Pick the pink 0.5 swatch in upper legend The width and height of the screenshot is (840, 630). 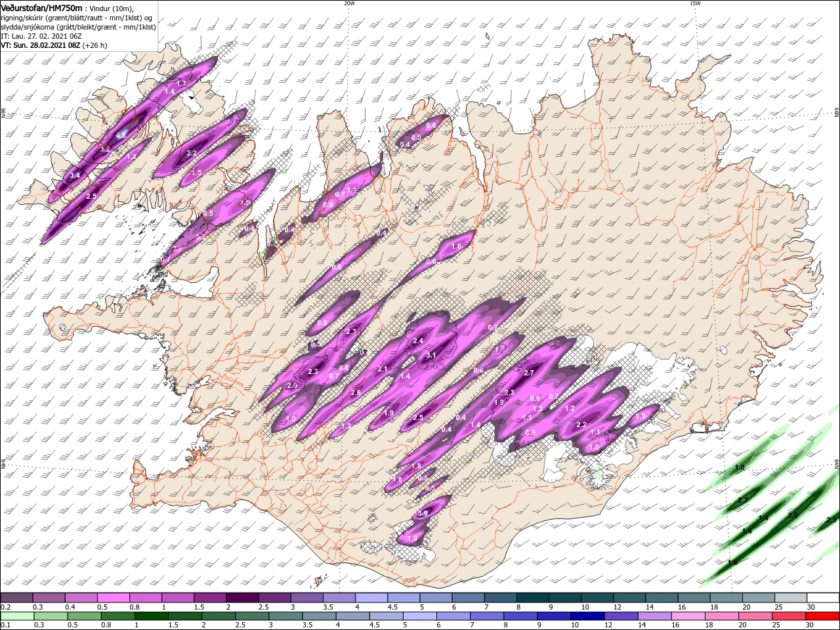click(x=113, y=598)
